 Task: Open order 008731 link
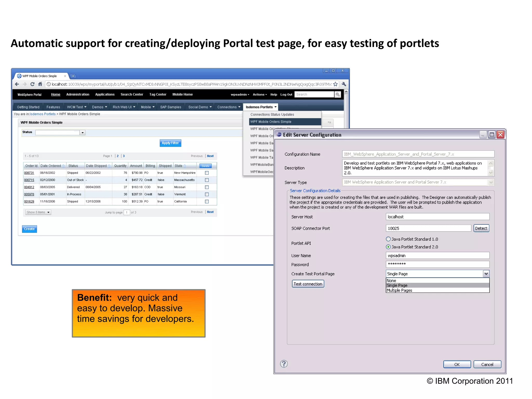(29, 173)
